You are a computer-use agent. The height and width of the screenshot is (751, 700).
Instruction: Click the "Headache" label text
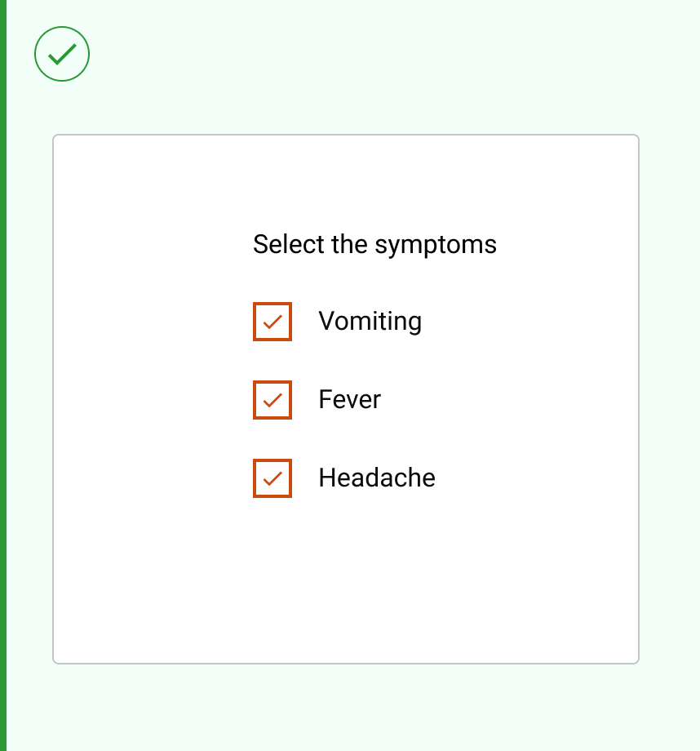[x=377, y=478]
